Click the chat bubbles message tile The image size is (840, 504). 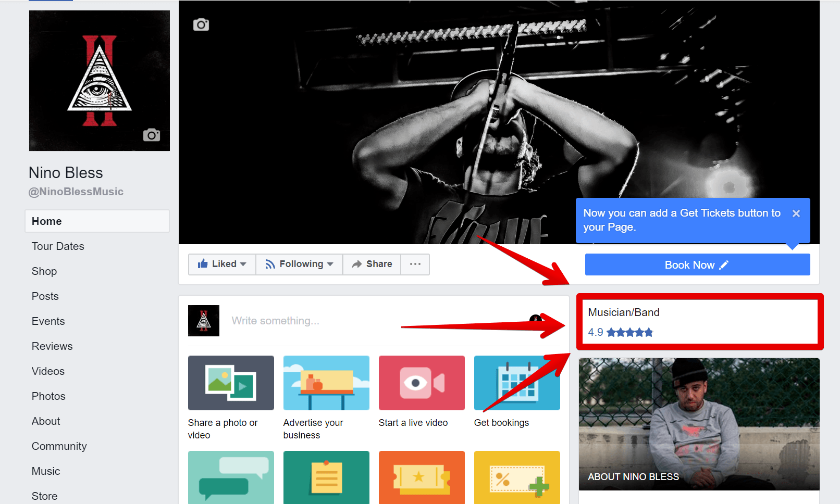[231, 477]
